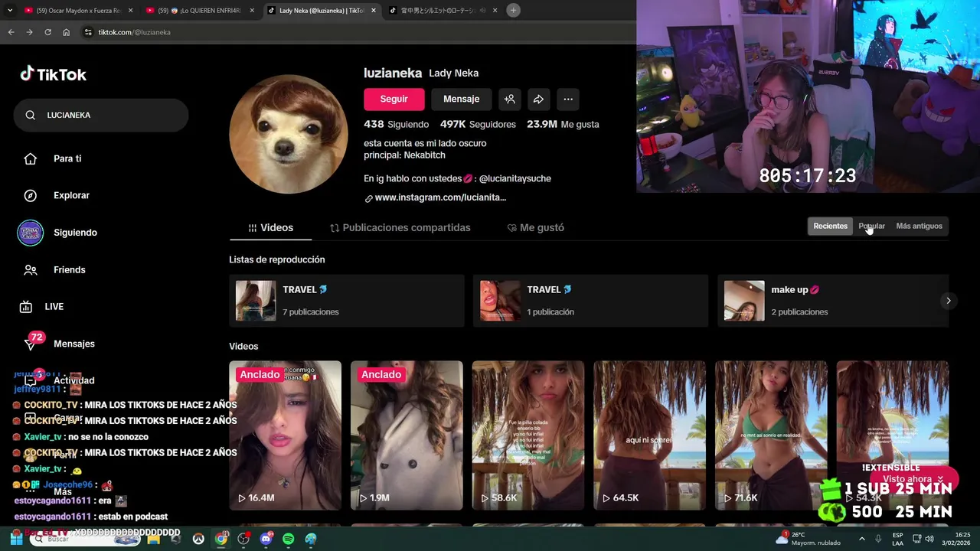The width and height of the screenshot is (980, 551).
Task: Click the taskbar volume icon
Action: (x=929, y=539)
